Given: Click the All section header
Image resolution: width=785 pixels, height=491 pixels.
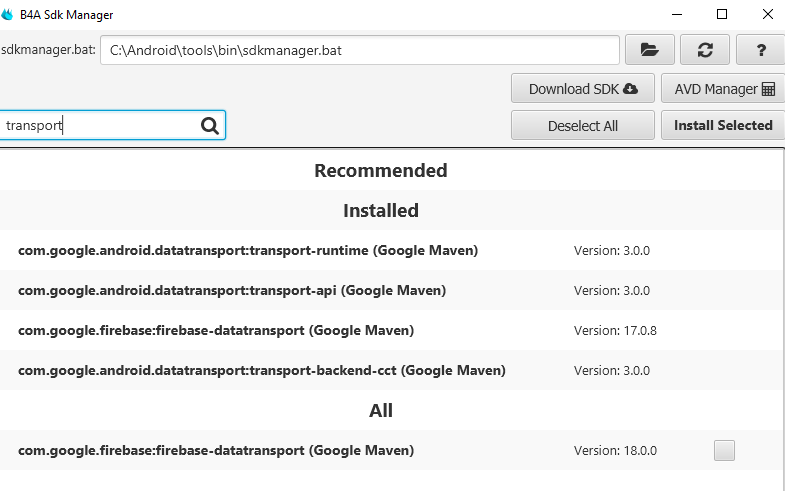Looking at the screenshot, I should click(x=381, y=410).
